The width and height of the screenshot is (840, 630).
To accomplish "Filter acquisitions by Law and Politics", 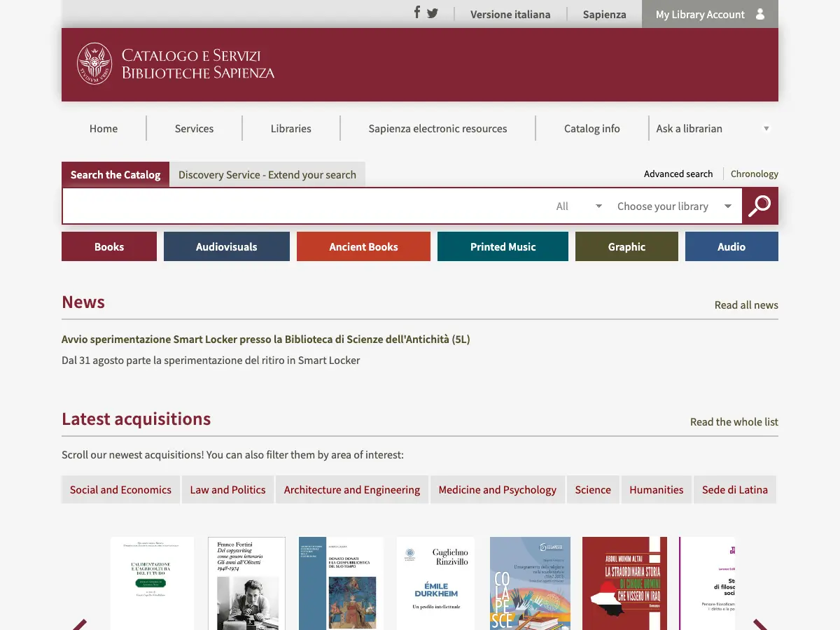I will click(x=228, y=490).
